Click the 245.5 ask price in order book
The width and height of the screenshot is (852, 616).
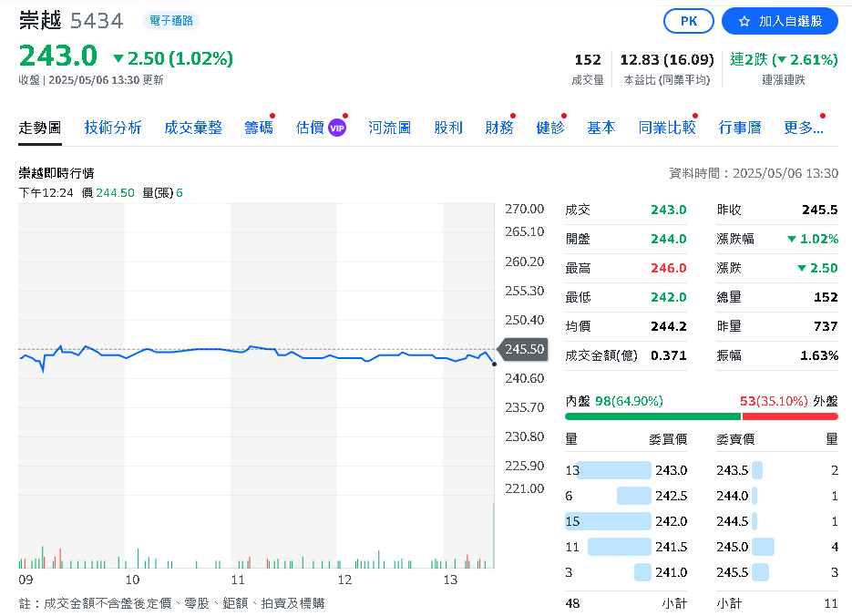(733, 572)
